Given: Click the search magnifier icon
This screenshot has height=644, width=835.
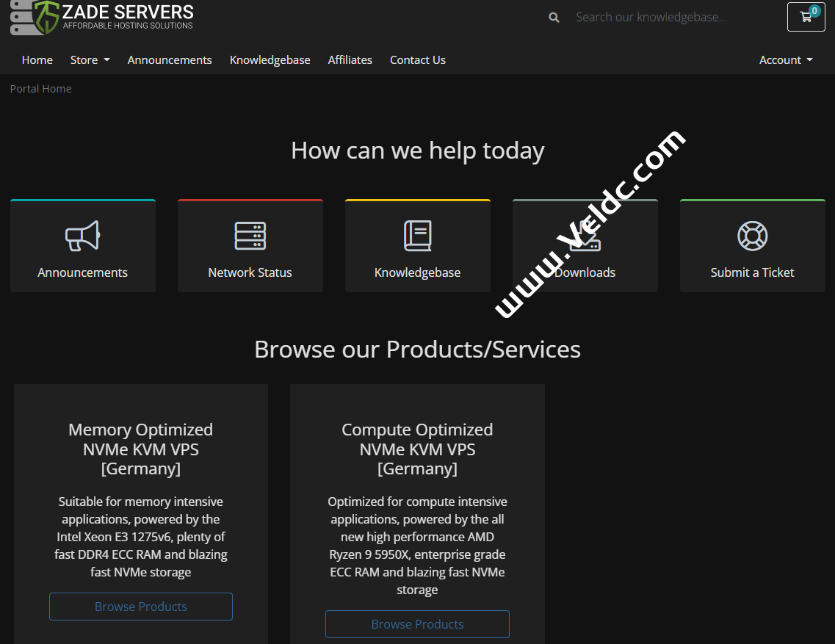Looking at the screenshot, I should point(554,18).
